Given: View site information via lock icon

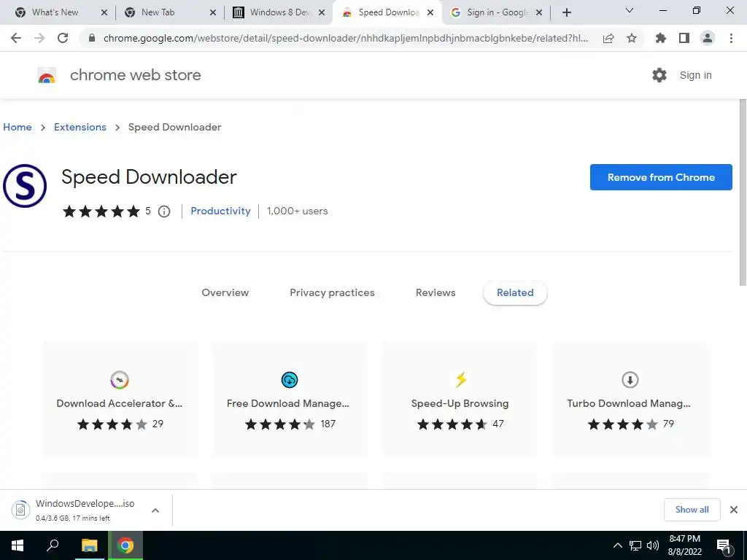Looking at the screenshot, I should click(92, 38).
